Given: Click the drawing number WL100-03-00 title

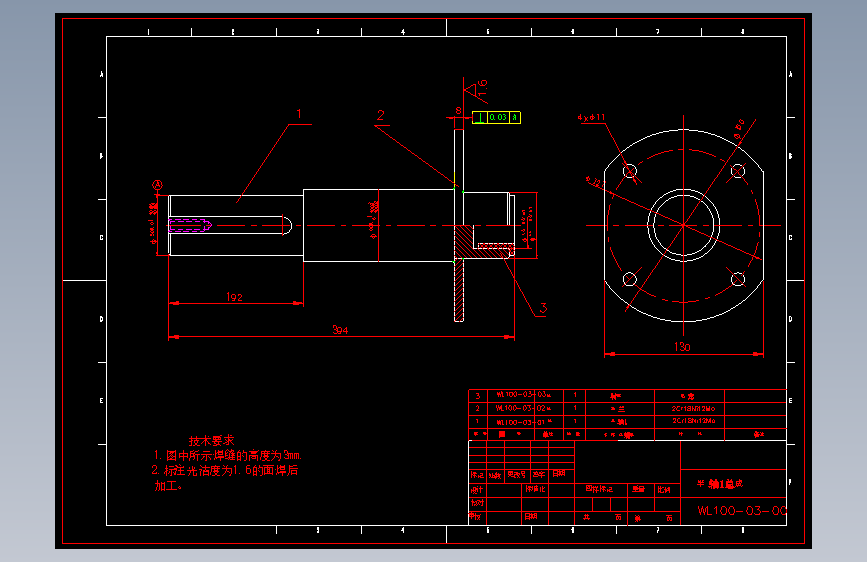Looking at the screenshot, I should click(x=741, y=511).
